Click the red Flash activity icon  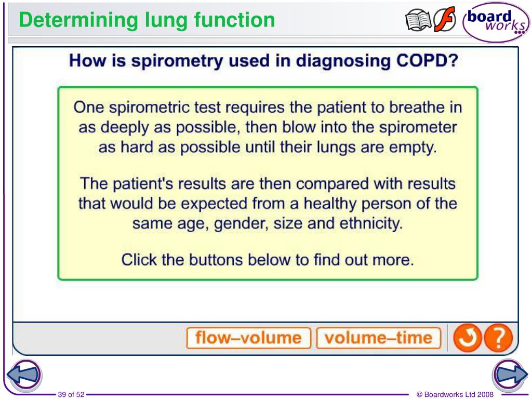(x=445, y=20)
